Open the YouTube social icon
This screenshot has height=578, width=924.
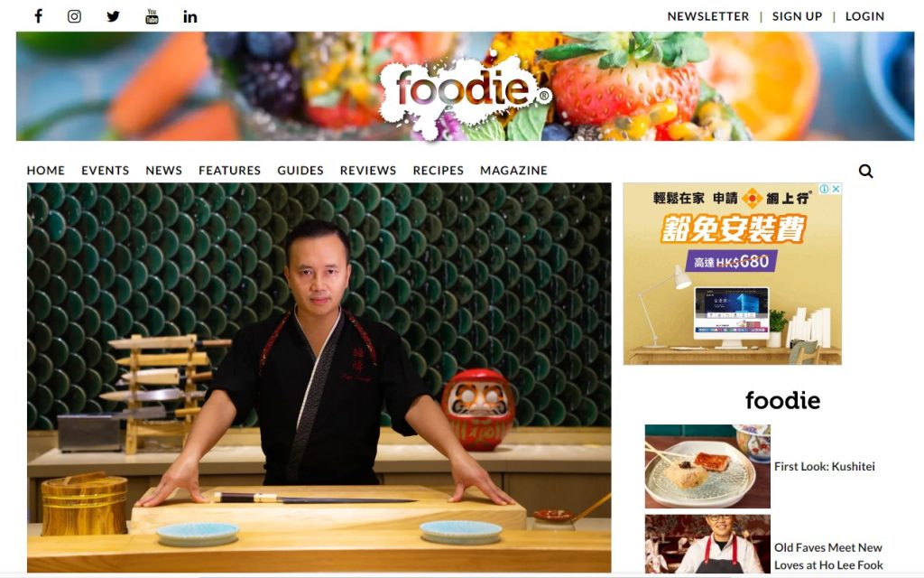[x=152, y=16]
